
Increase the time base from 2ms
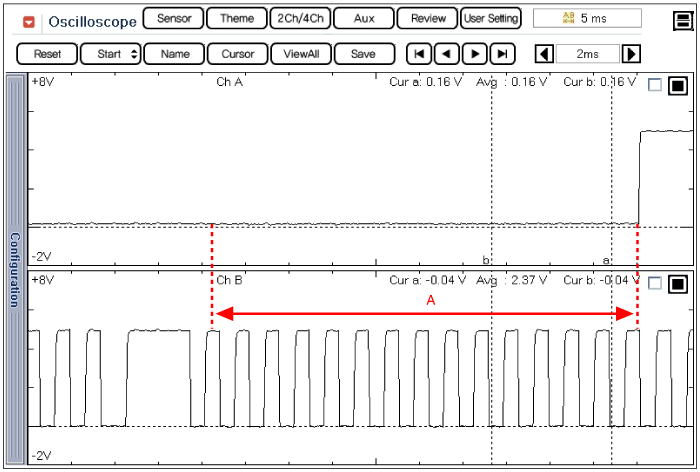pos(631,54)
